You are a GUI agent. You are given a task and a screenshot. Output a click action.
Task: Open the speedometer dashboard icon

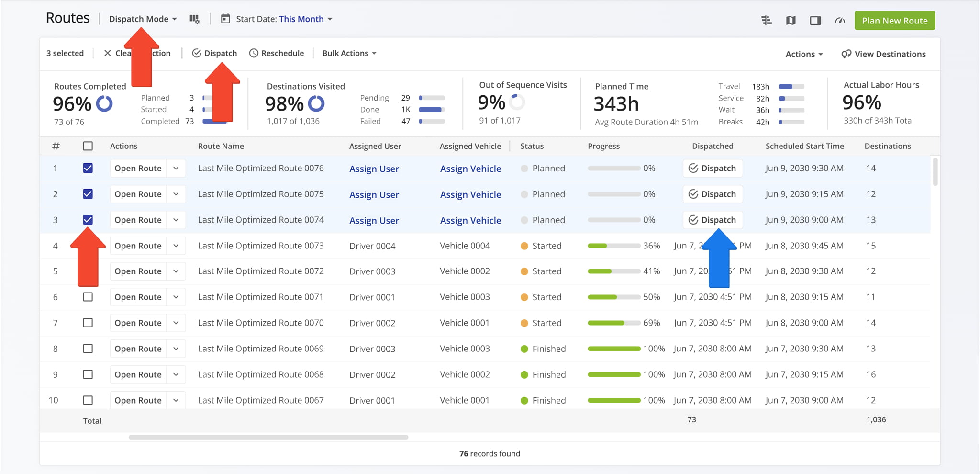840,21
